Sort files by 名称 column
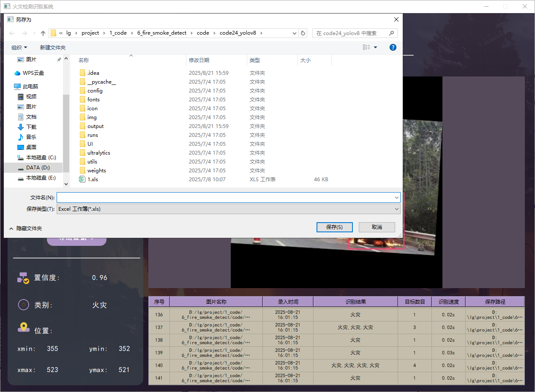 click(84, 60)
